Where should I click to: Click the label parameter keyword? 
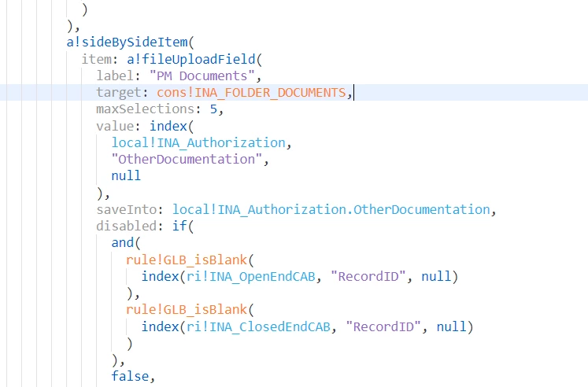(x=115, y=76)
